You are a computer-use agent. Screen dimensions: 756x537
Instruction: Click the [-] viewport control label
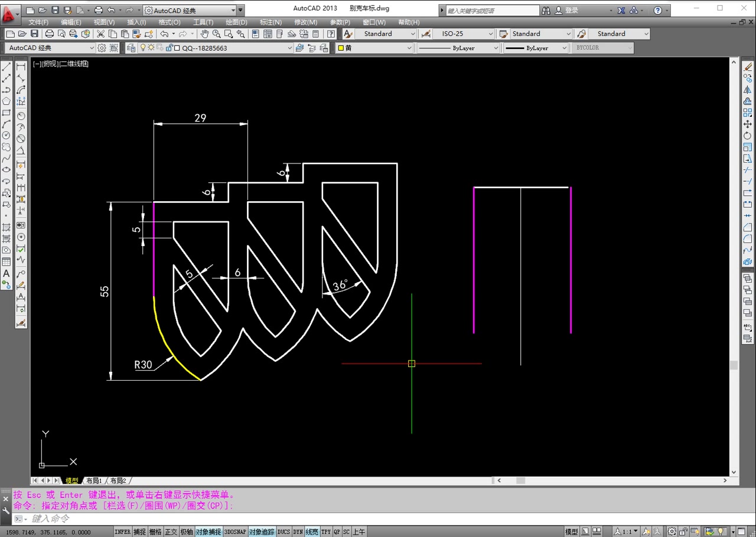tap(37, 64)
